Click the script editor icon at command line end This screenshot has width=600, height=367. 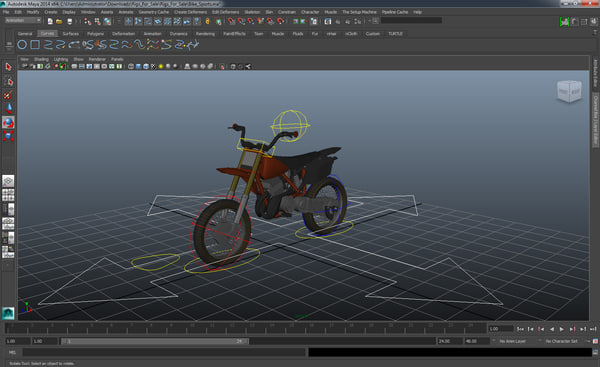pos(595,352)
